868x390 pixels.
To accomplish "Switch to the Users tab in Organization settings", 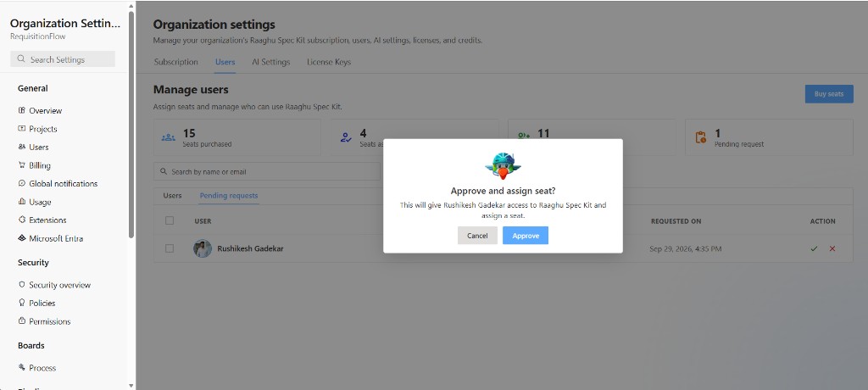I will (225, 62).
